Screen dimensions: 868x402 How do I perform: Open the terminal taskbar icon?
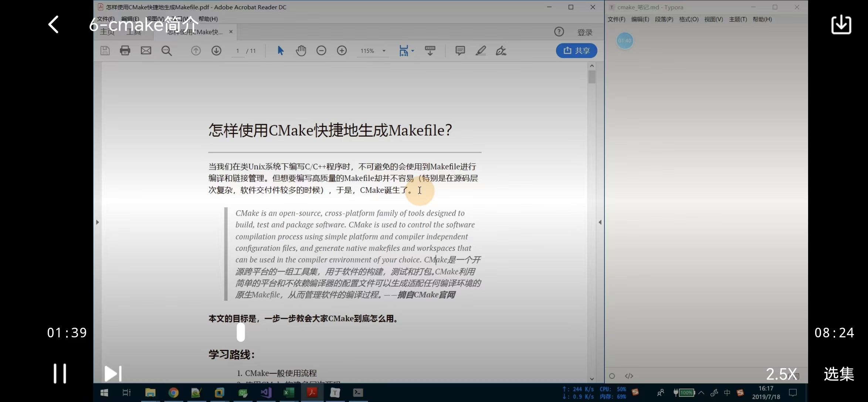[358, 392]
